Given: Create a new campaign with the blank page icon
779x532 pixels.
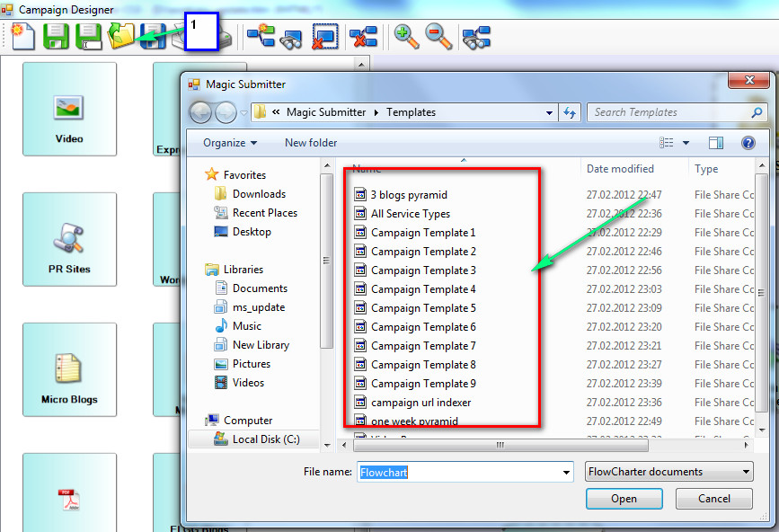Looking at the screenshot, I should click(x=22, y=36).
